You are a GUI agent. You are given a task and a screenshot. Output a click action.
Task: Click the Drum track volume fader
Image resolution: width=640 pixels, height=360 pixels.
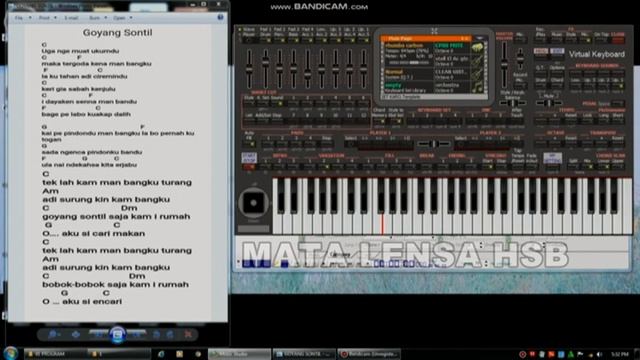265,61
